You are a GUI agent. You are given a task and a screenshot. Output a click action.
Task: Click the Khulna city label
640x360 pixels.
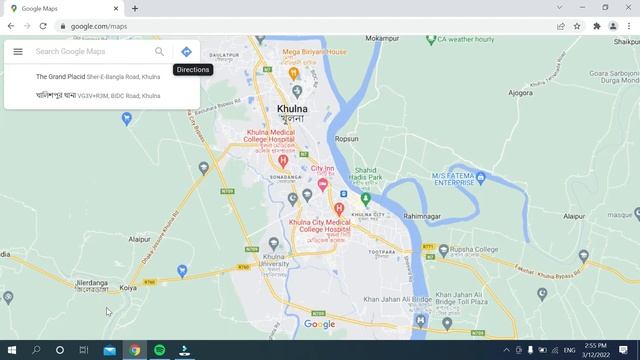pos(292,109)
